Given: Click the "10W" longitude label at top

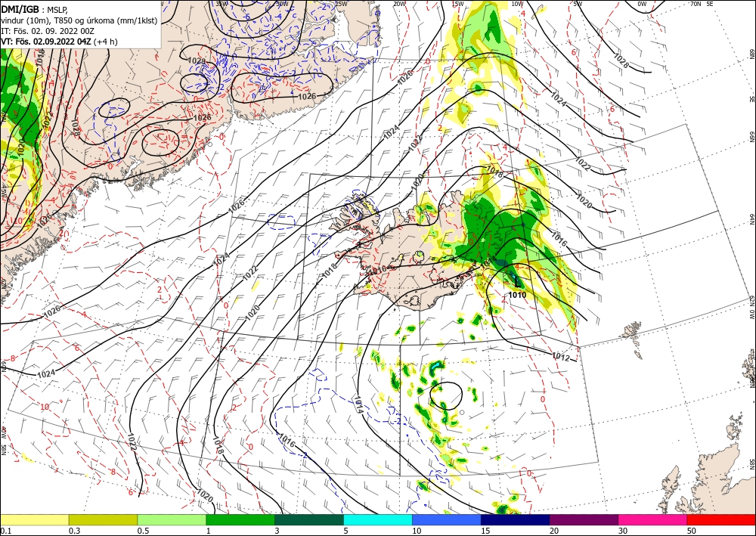Looking at the screenshot, I should point(517,4).
